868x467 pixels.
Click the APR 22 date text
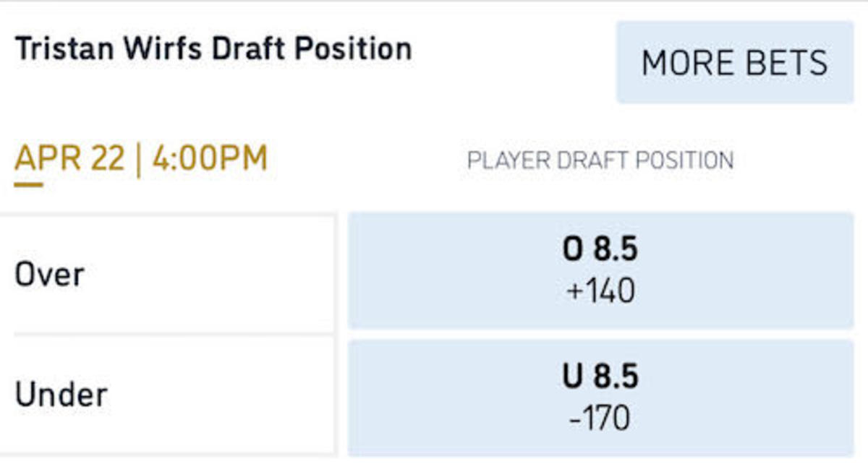69,158
